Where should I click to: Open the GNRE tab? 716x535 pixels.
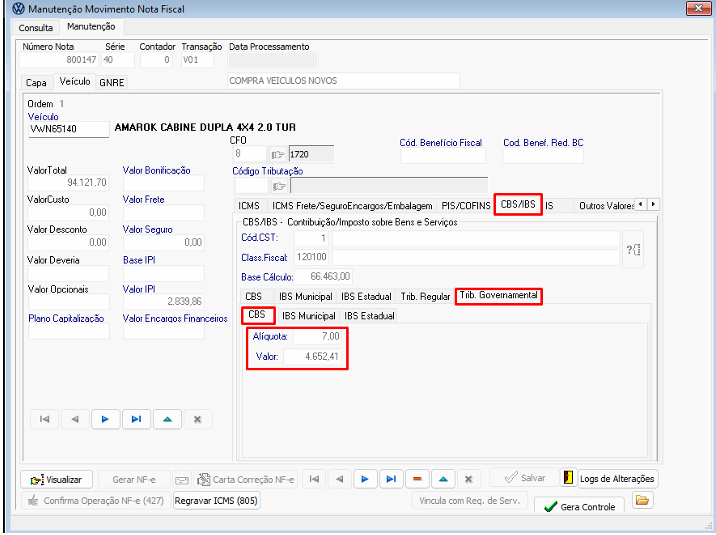click(x=111, y=82)
